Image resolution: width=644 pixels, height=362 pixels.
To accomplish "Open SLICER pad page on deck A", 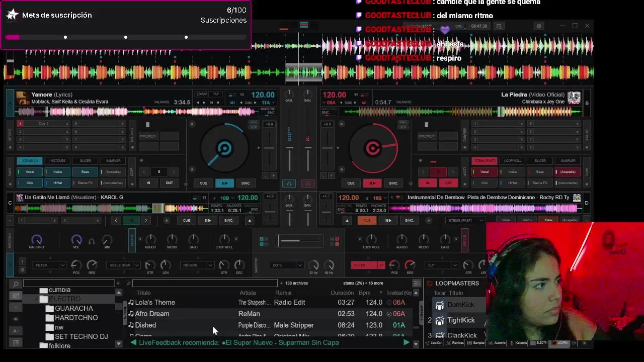I will 86,161.
